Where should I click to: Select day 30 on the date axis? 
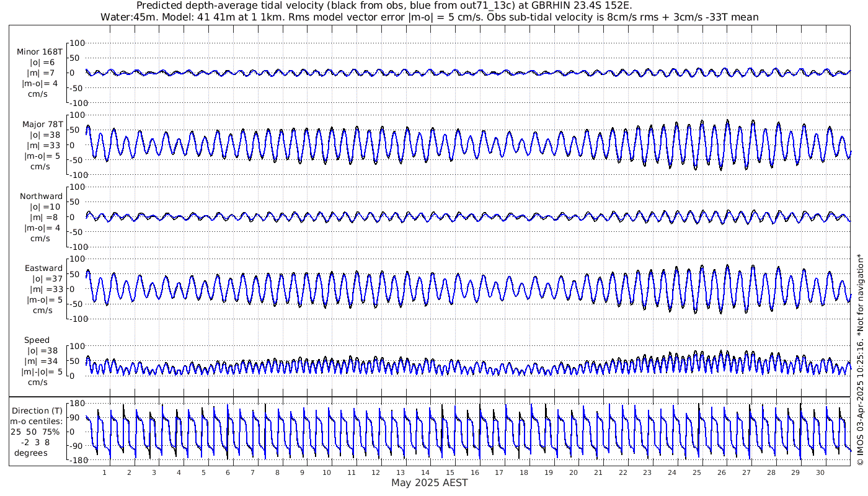coord(820,472)
